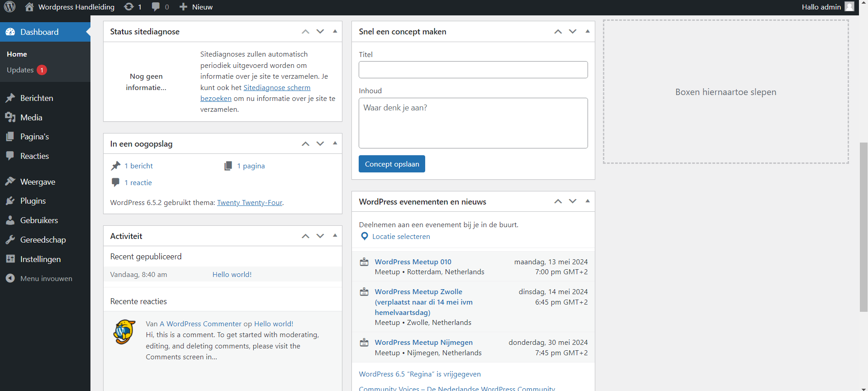
Task: Click the pin icon beside 1 bericht
Action: click(116, 166)
